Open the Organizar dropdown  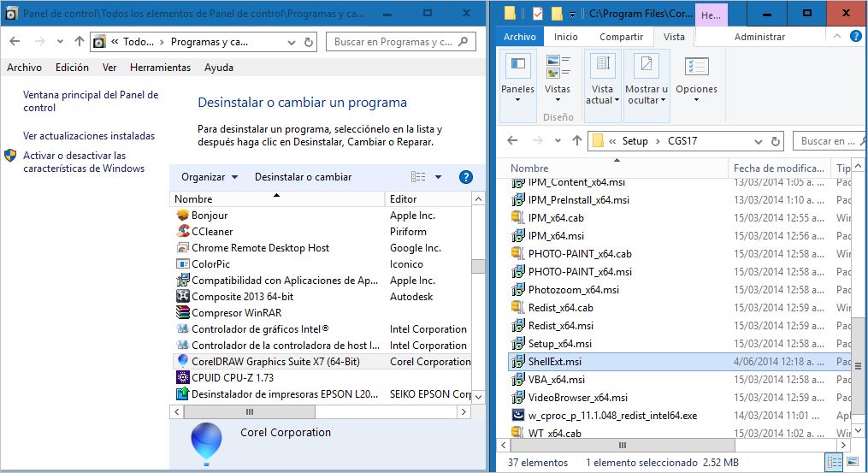click(x=210, y=177)
